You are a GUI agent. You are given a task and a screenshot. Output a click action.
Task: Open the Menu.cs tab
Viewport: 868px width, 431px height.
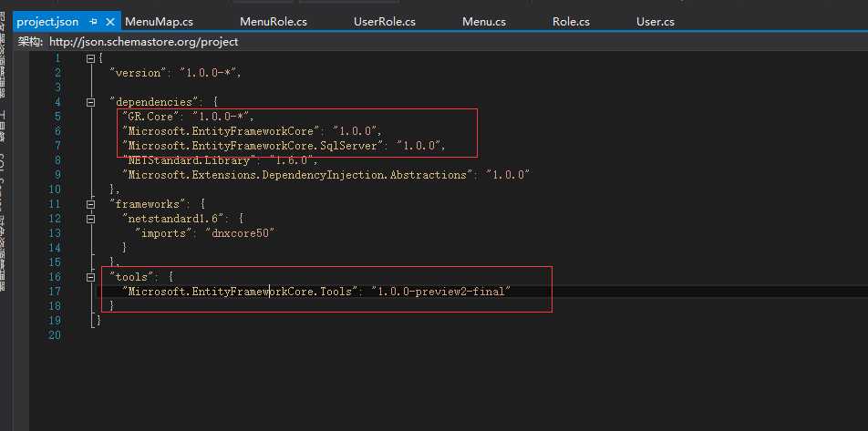pyautogui.click(x=484, y=22)
